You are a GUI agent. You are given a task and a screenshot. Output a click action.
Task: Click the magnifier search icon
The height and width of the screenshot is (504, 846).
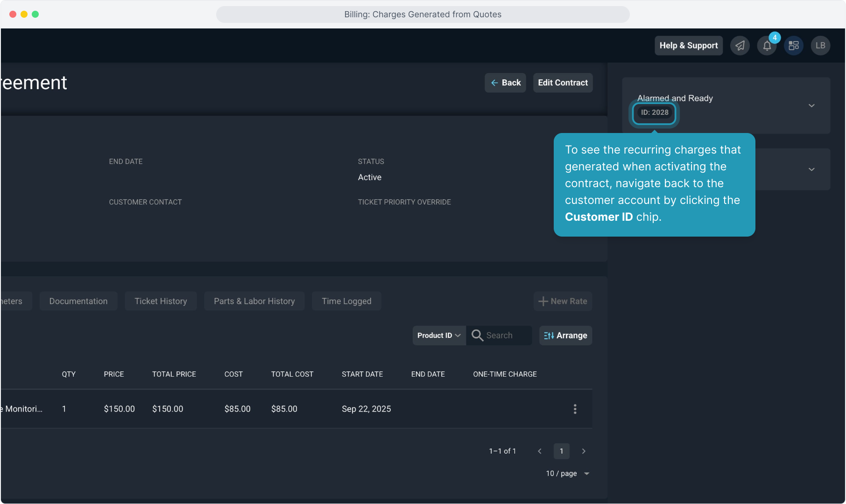477,336
